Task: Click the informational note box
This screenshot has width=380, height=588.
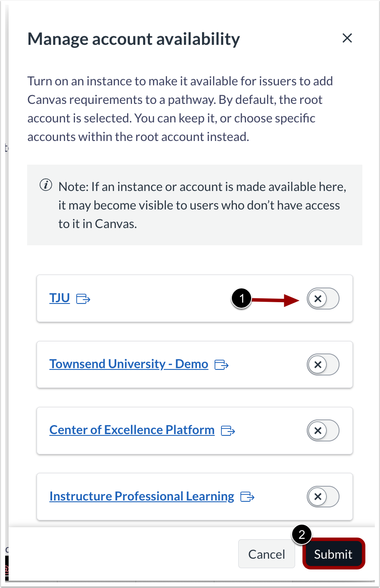Action: pyautogui.click(x=195, y=205)
